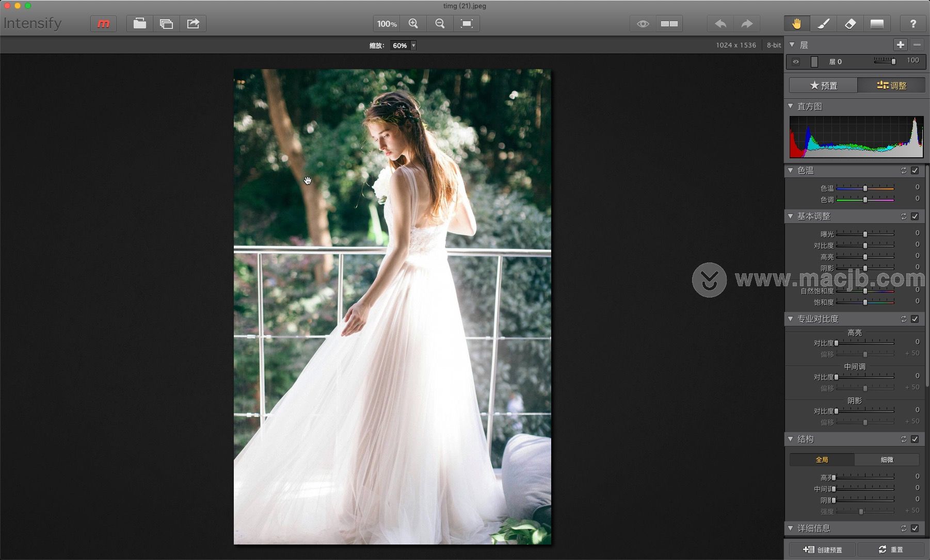Select the 细微 tab under 结构
The height and width of the screenshot is (560, 930).
(x=887, y=459)
